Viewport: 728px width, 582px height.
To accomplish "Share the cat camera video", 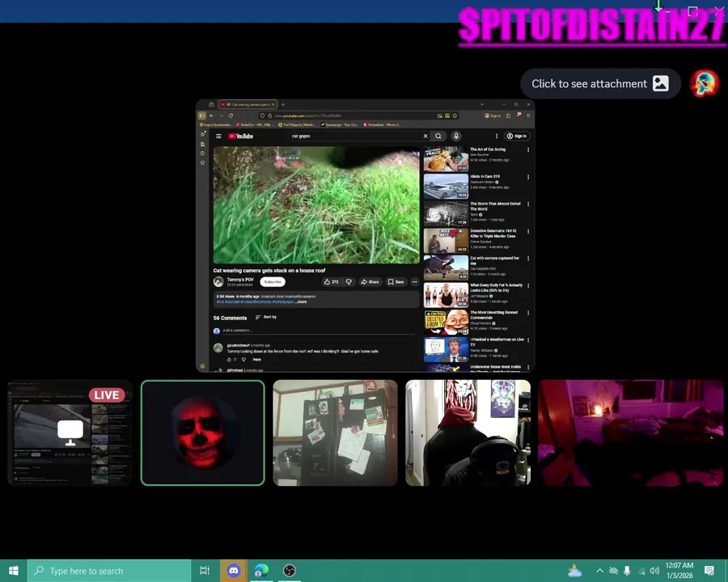I will point(370,282).
